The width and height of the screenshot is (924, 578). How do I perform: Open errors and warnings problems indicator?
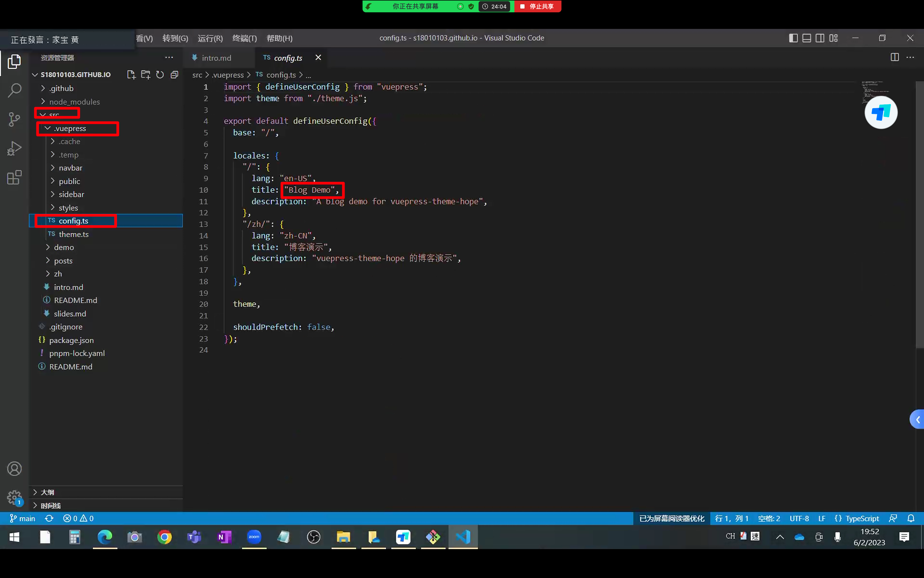(x=78, y=518)
